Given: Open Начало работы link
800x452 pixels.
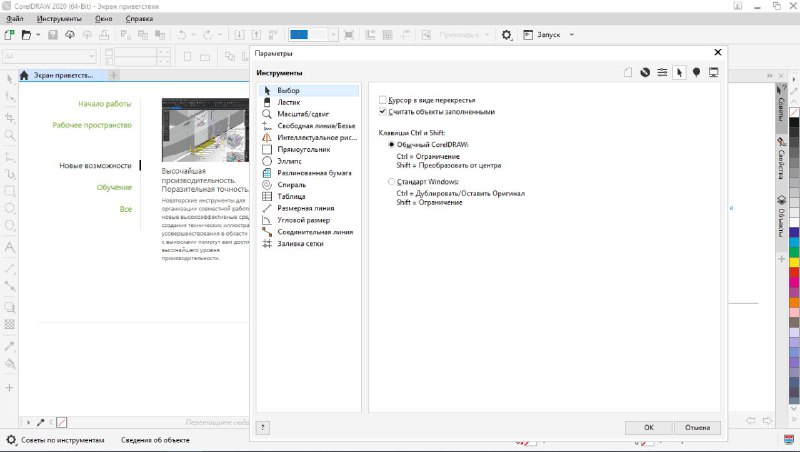Looking at the screenshot, I should [x=105, y=104].
